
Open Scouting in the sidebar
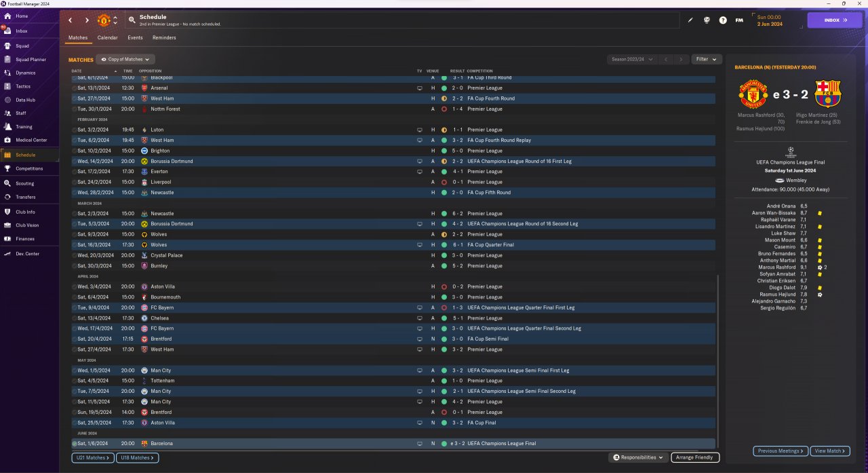pyautogui.click(x=24, y=183)
